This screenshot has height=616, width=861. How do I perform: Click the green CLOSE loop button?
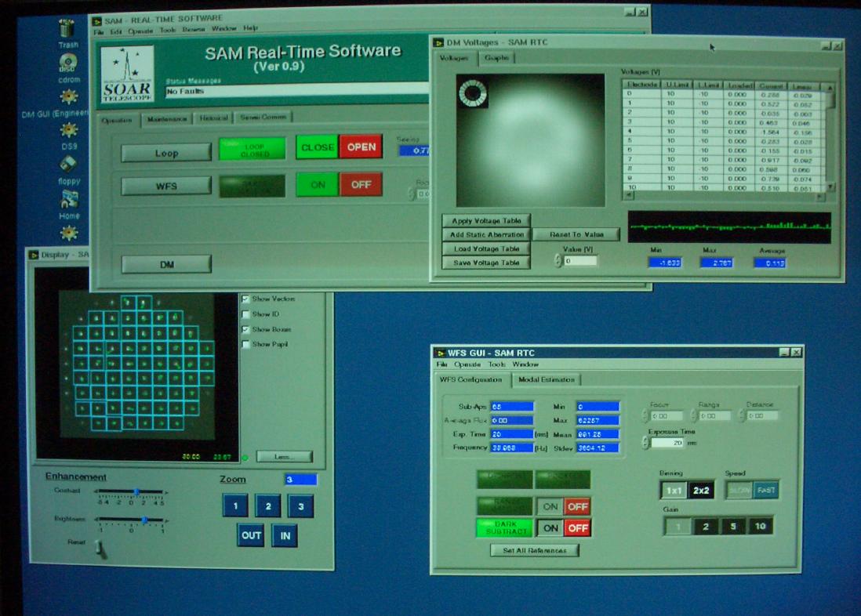pos(318,147)
